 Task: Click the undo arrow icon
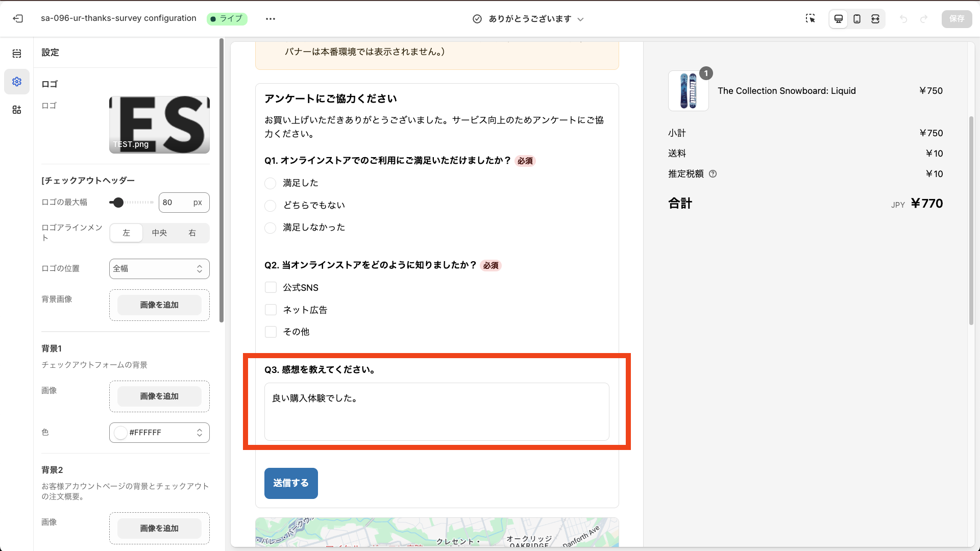904,19
